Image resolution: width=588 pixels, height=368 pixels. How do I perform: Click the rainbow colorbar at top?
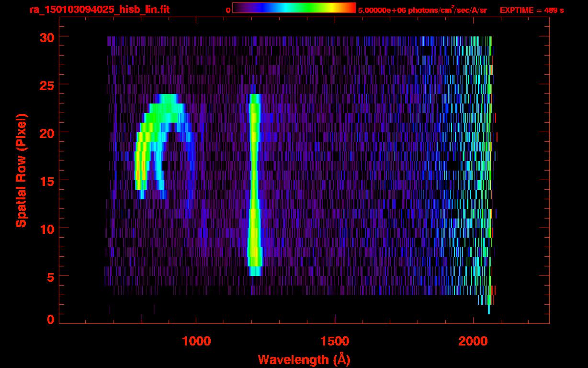pos(294,8)
